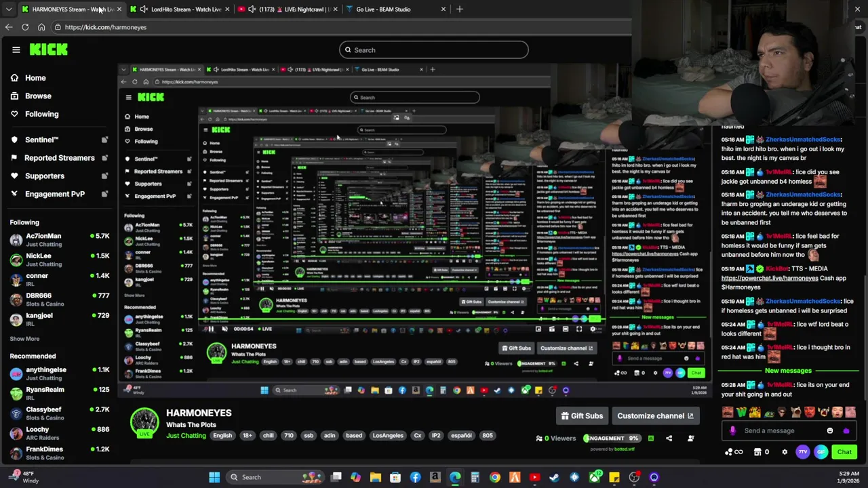Click the purple microphone icon in chat input

point(733,430)
